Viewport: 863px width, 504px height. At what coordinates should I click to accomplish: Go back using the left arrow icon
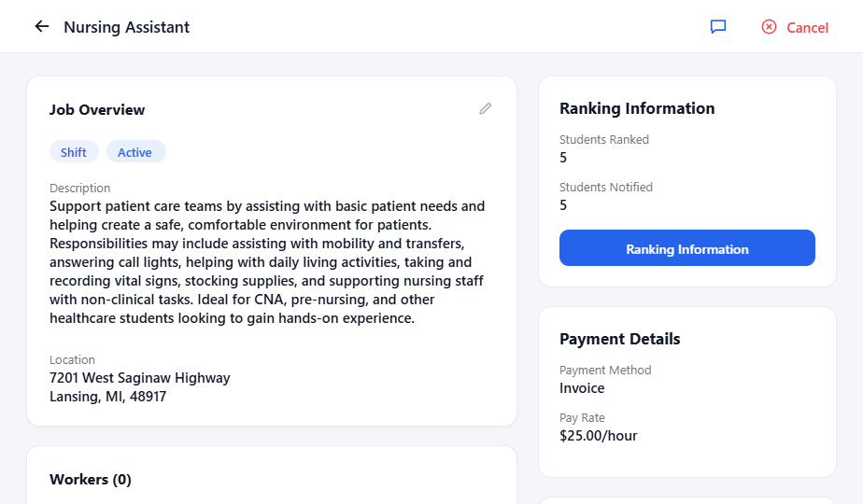coord(42,26)
